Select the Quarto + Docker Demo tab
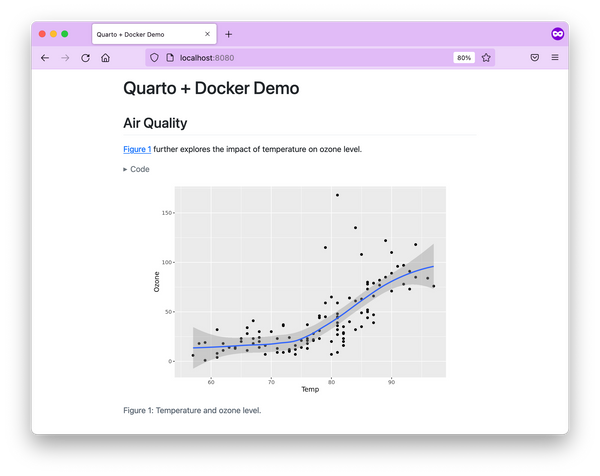Image resolution: width=600 pixels, height=476 pixels. (154, 34)
